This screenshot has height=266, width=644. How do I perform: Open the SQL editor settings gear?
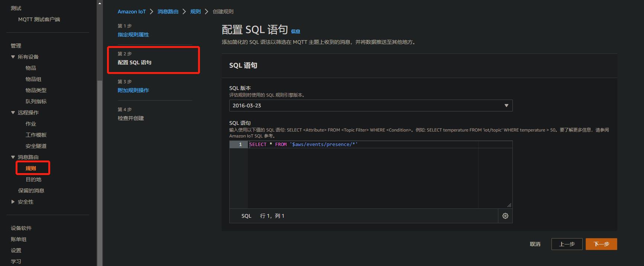click(x=505, y=216)
